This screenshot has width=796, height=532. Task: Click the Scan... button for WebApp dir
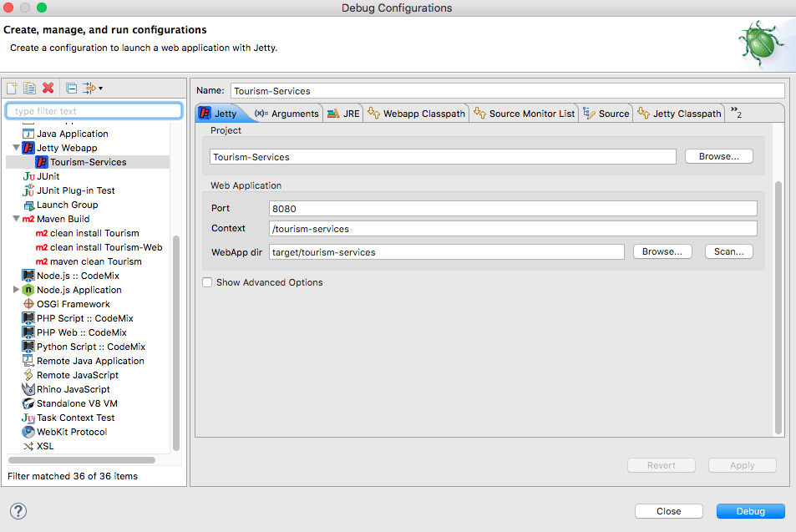click(x=729, y=251)
